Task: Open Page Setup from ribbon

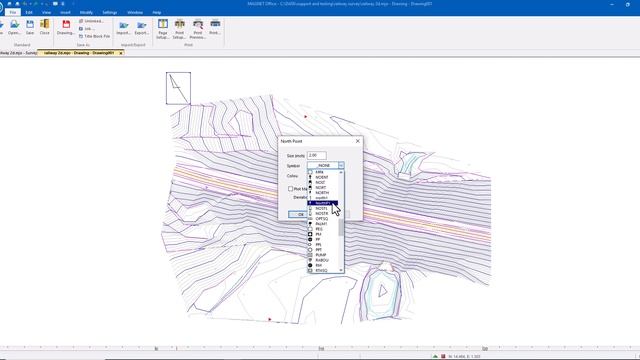Action: (162, 29)
